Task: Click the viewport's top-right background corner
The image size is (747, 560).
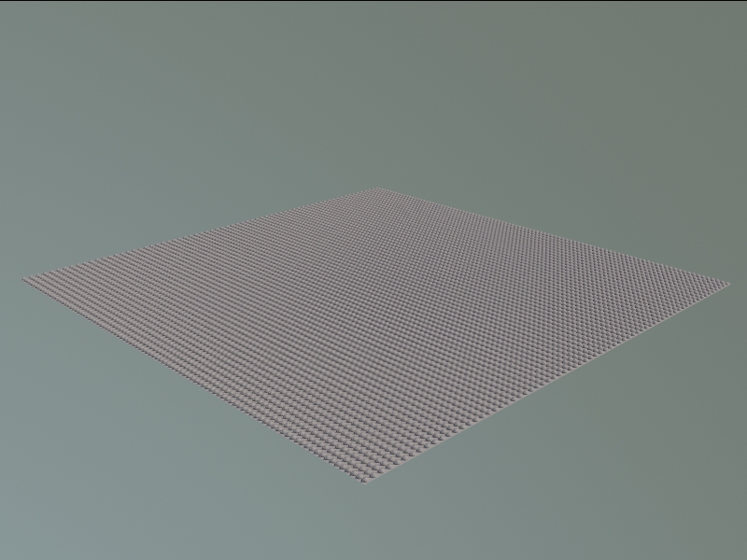Action: click(x=741, y=5)
